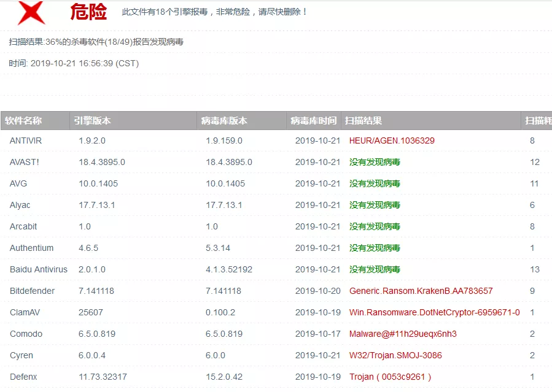Click Generic.Ransom.KrakenB.AA783657 result

(421, 291)
